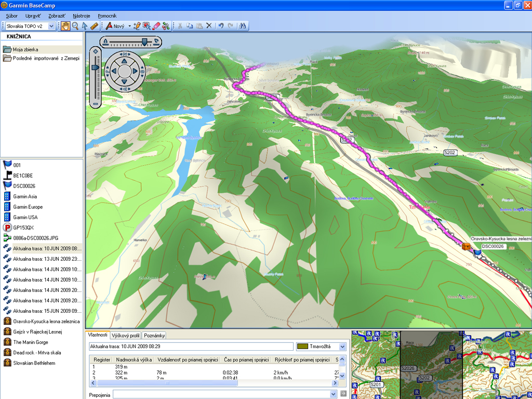Activate the Zoom magnifier tool
532x399 pixels.
point(75,25)
